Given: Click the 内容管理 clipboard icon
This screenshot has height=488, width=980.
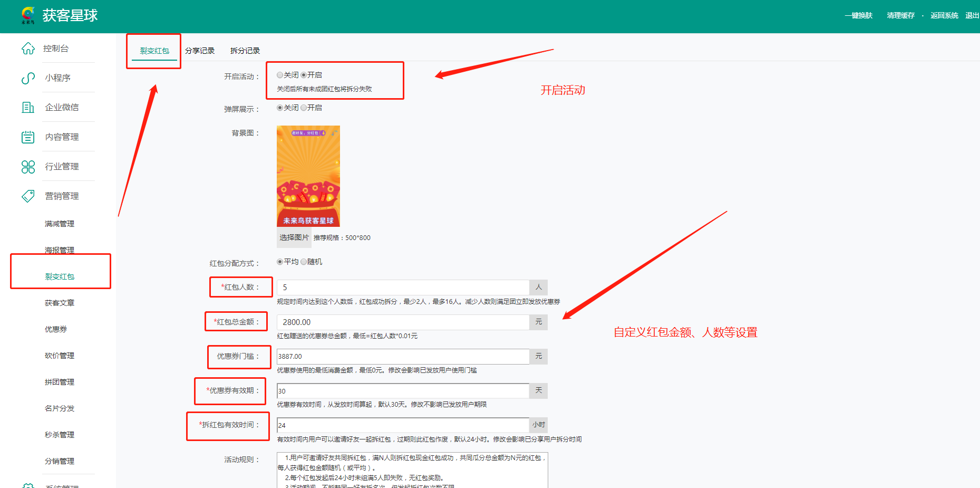Looking at the screenshot, I should tap(28, 137).
